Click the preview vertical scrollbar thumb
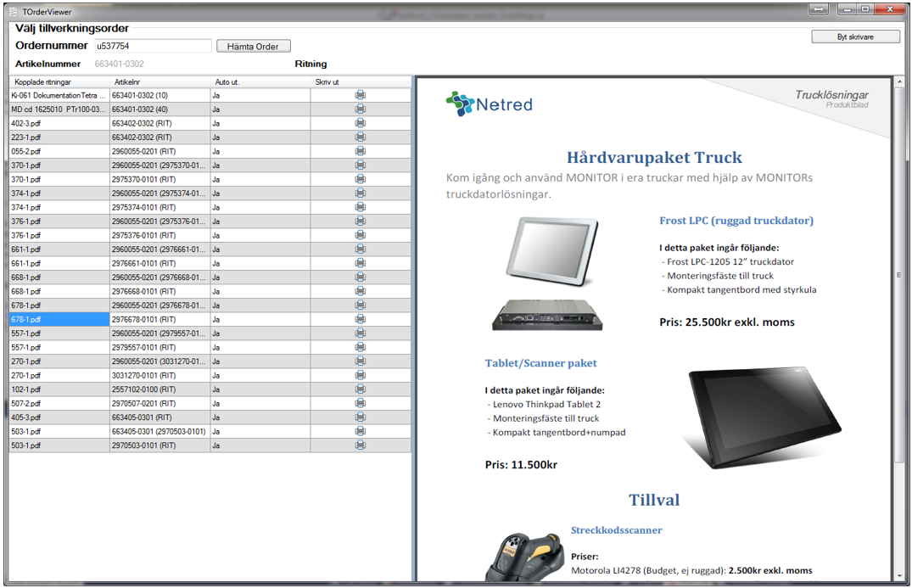The height and width of the screenshot is (588, 912). 899,276
